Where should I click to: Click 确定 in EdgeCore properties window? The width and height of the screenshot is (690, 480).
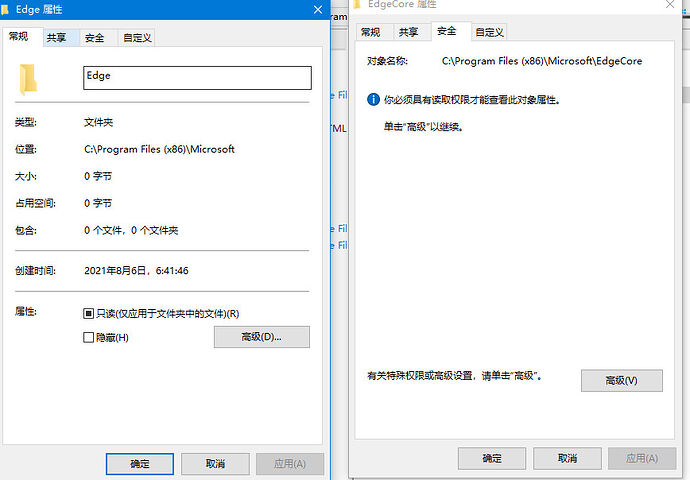point(492,458)
